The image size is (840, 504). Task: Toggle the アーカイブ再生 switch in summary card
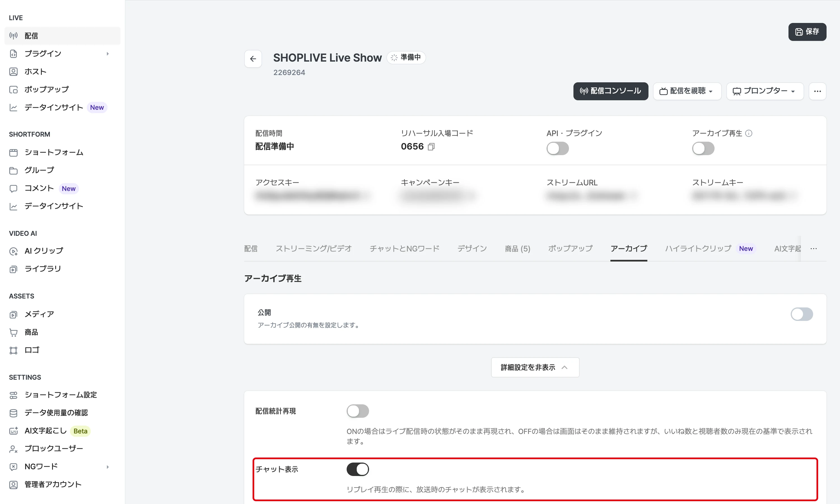coord(703,148)
